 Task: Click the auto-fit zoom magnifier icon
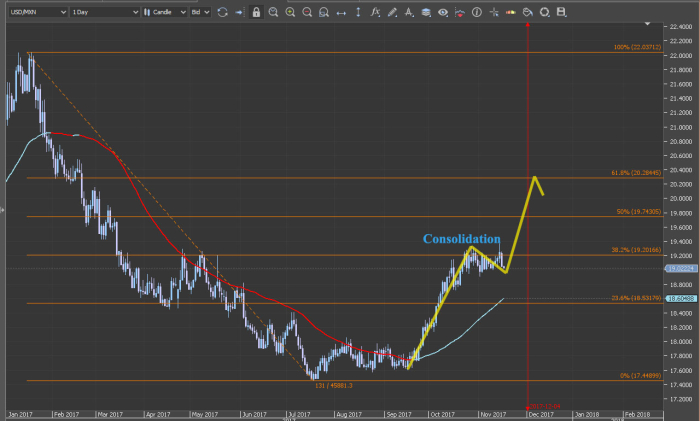[x=273, y=12]
